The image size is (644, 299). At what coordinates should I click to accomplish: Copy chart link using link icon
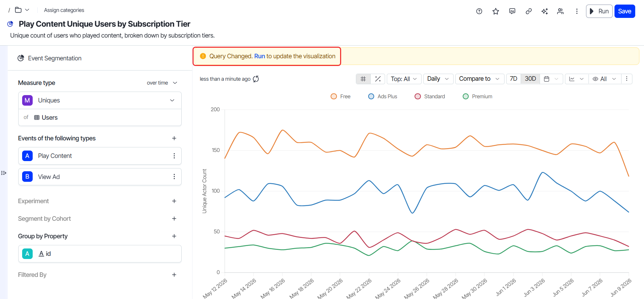tap(529, 11)
